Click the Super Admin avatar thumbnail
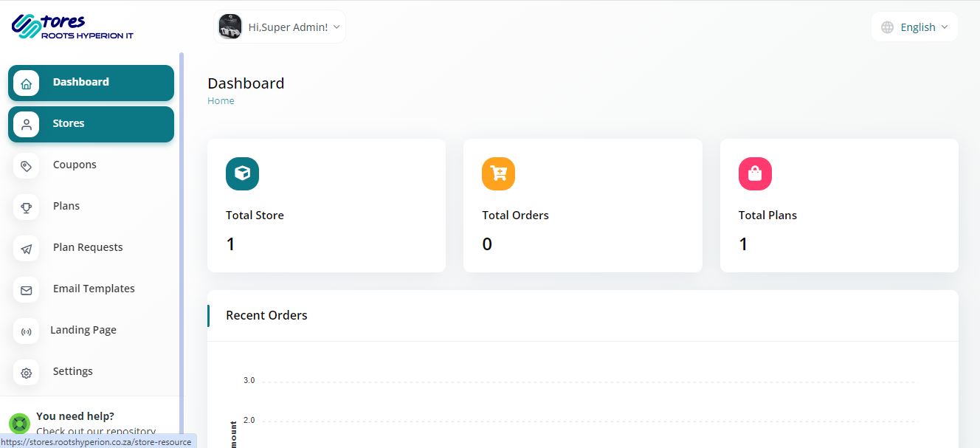The height and width of the screenshot is (448, 980). (230, 27)
